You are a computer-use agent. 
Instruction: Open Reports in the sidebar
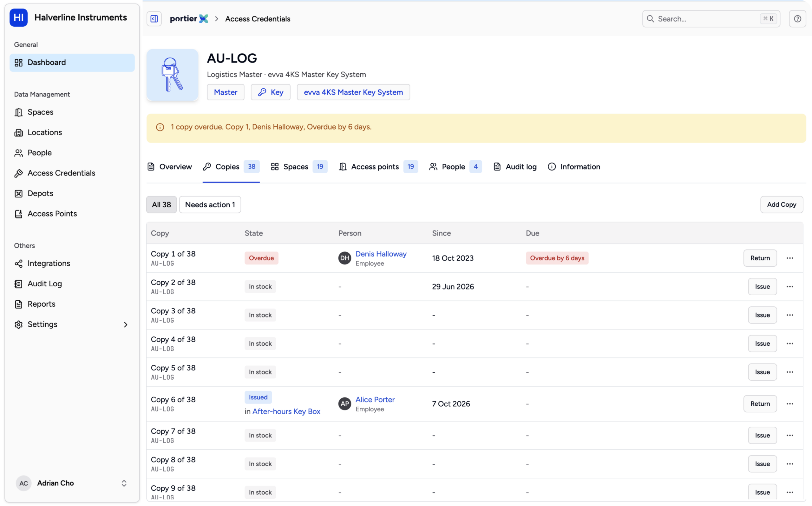(72, 304)
